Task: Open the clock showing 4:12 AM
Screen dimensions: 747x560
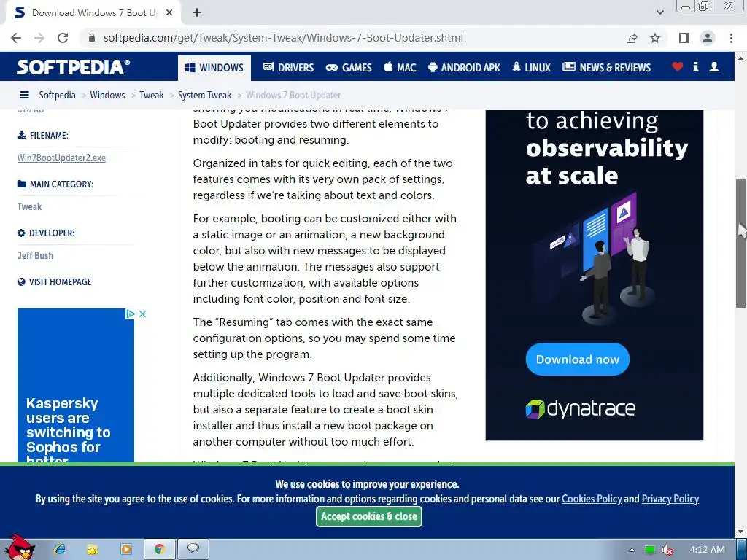Action: [x=707, y=550]
